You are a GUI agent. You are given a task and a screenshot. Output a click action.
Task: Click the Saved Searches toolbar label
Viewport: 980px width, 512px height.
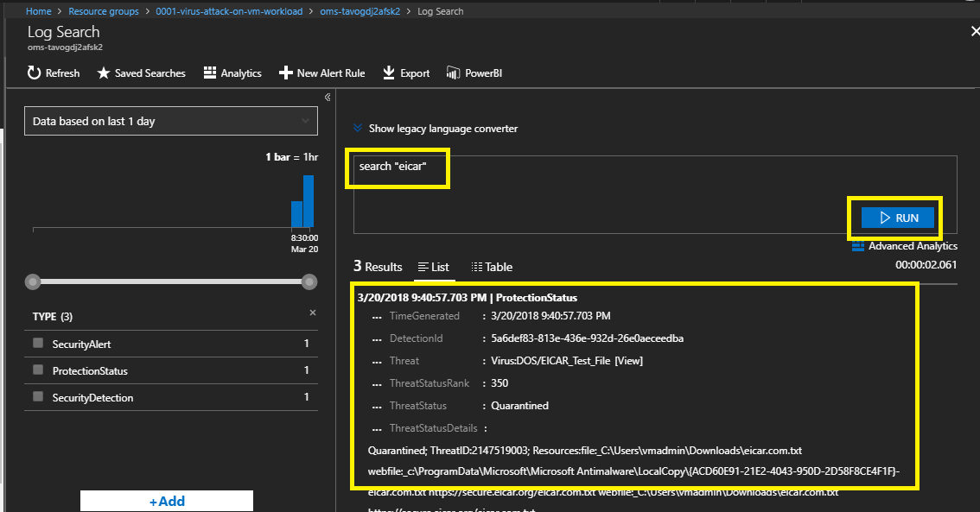(150, 73)
